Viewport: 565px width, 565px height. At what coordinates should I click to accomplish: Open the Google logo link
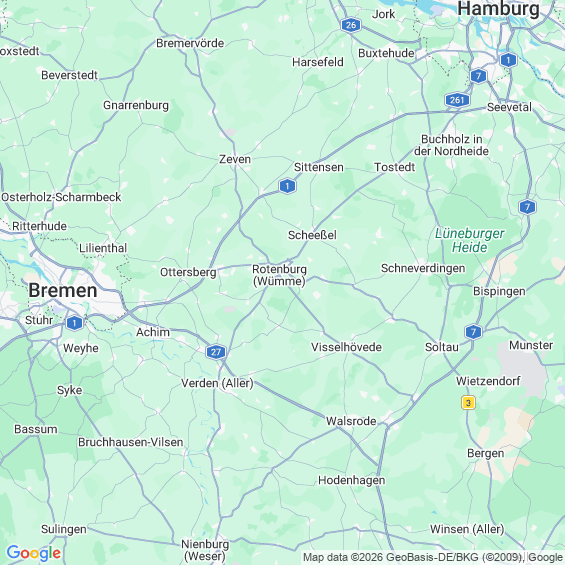click(x=34, y=553)
